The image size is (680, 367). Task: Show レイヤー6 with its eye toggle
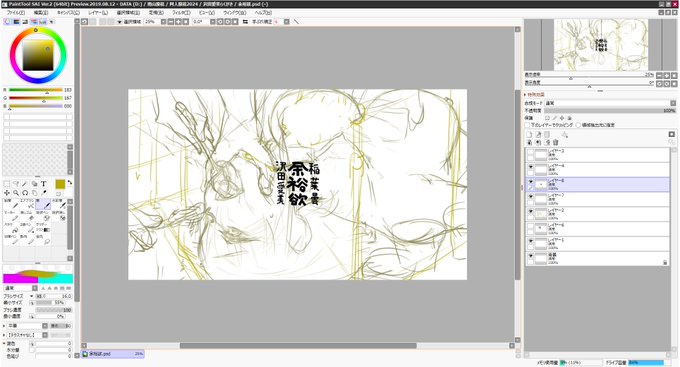tap(530, 226)
